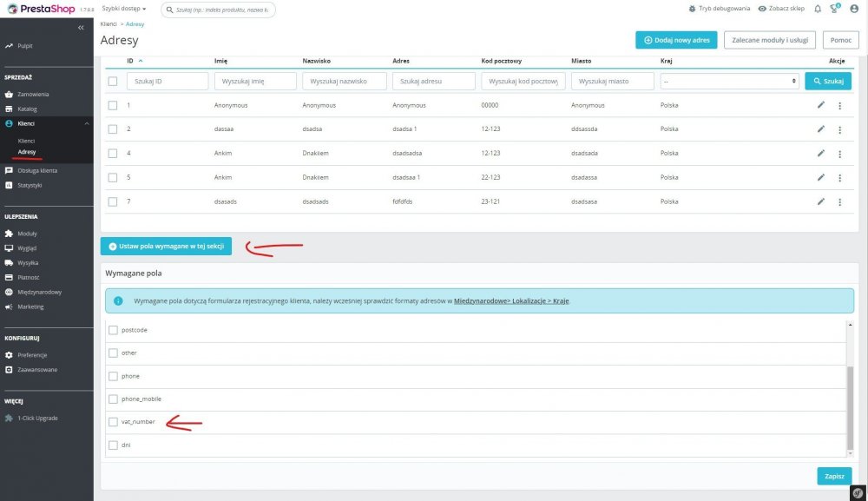This screenshot has height=501, width=868.
Task: Open Marketing menu item
Action: (30, 307)
